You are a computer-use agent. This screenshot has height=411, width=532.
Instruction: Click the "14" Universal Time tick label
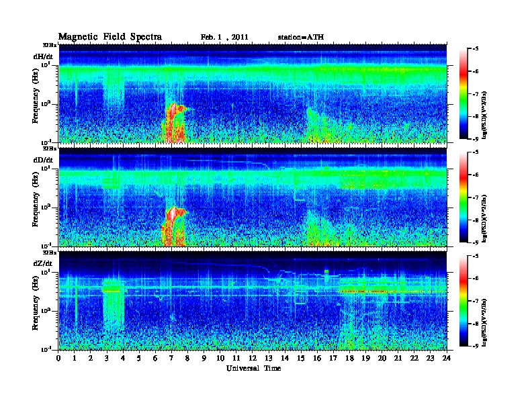coord(285,359)
